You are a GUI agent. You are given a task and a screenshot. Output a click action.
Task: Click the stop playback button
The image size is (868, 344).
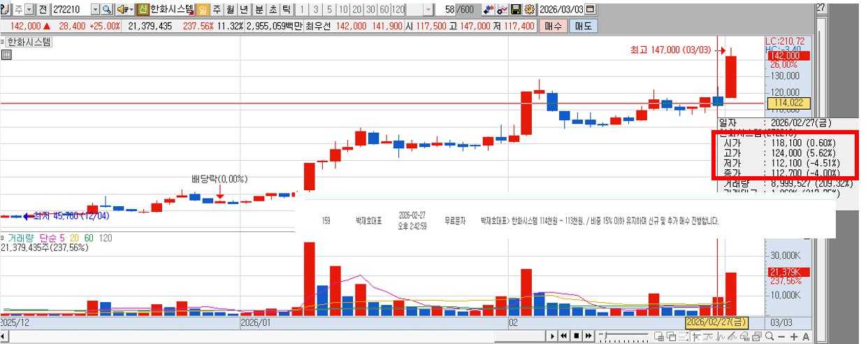(x=577, y=336)
